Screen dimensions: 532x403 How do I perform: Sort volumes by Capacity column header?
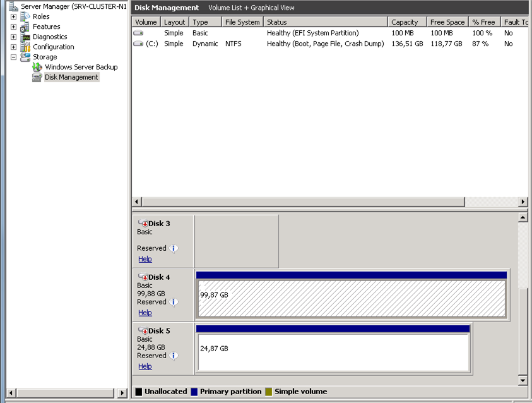click(405, 22)
